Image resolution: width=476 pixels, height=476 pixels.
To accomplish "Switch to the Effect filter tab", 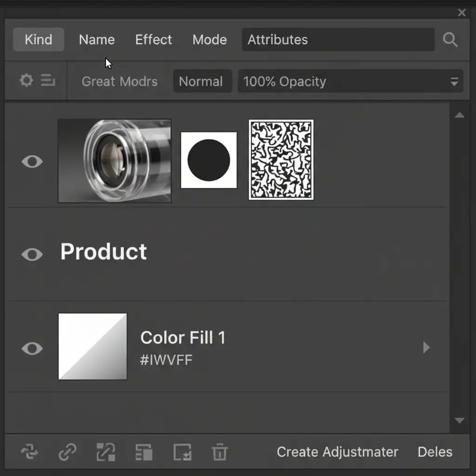I will pyautogui.click(x=153, y=40).
